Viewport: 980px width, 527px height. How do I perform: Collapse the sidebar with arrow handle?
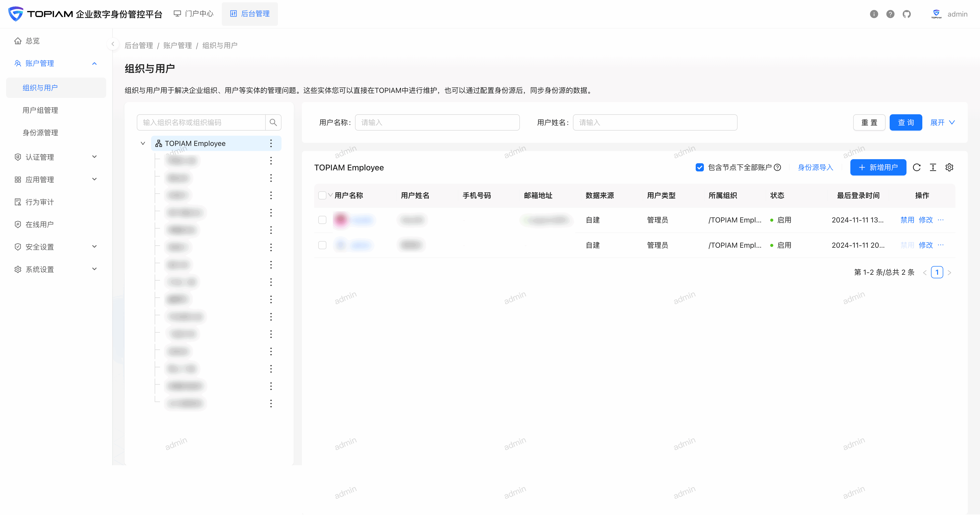point(113,44)
